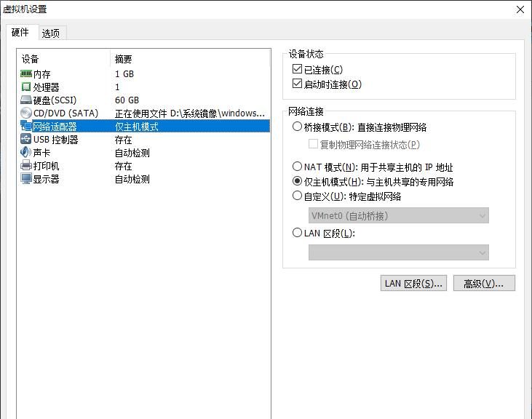Select 桥接模式(B) bridged radio button
Screen dimensions: 532x419
click(297, 127)
